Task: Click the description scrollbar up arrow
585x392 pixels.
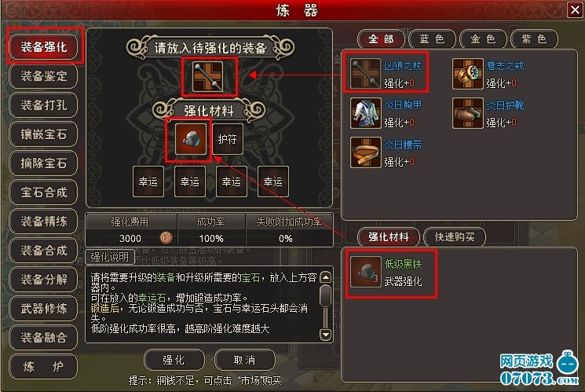Action: click(326, 277)
